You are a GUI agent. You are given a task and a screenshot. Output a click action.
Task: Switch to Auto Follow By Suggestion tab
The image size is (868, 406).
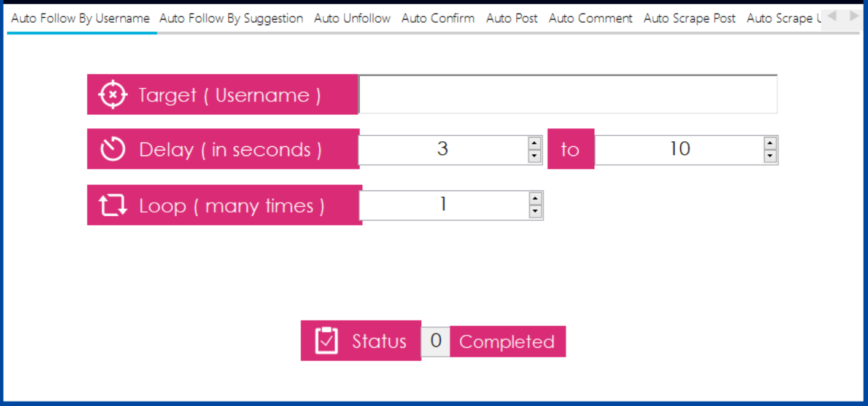[x=231, y=18]
